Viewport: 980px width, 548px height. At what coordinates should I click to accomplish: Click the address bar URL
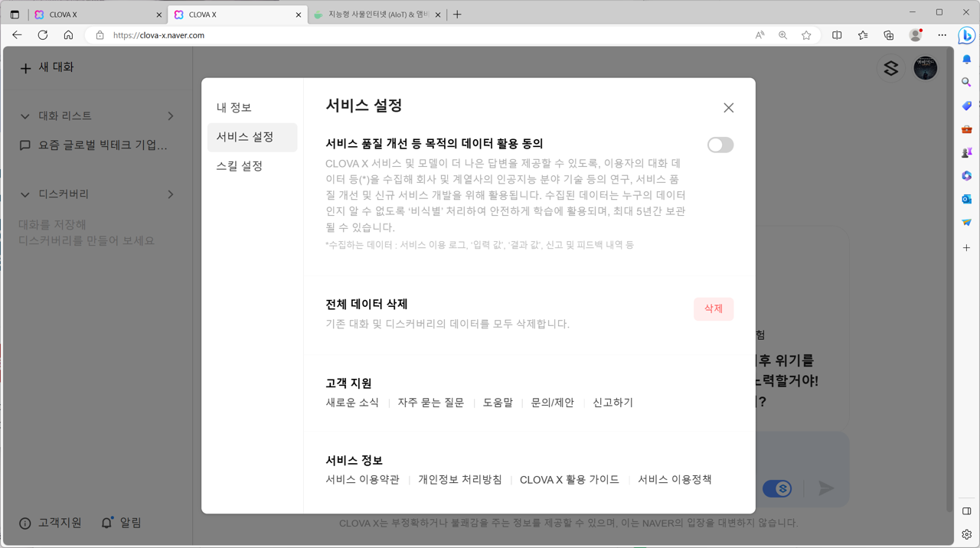coord(158,35)
